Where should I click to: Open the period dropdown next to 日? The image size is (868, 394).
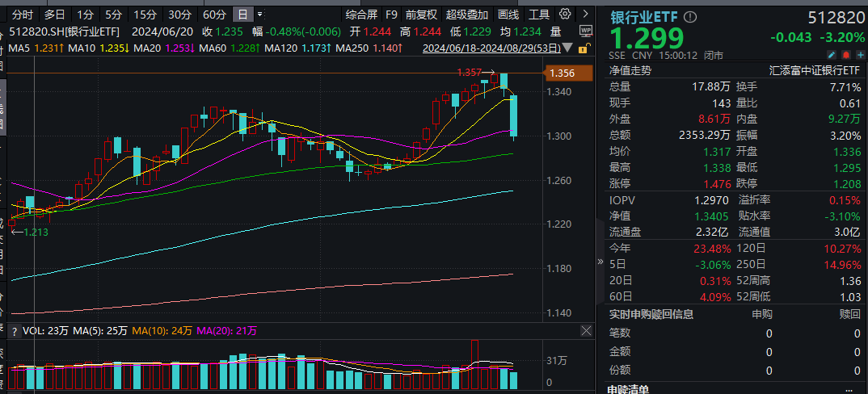click(259, 15)
